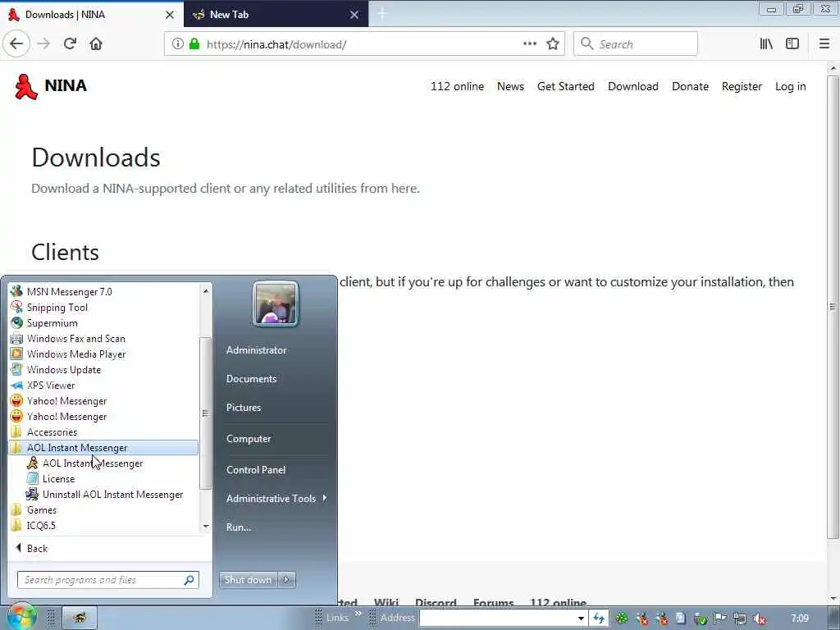Click the muted volume tray icon
Image resolution: width=840 pixels, height=630 pixels.
[759, 619]
